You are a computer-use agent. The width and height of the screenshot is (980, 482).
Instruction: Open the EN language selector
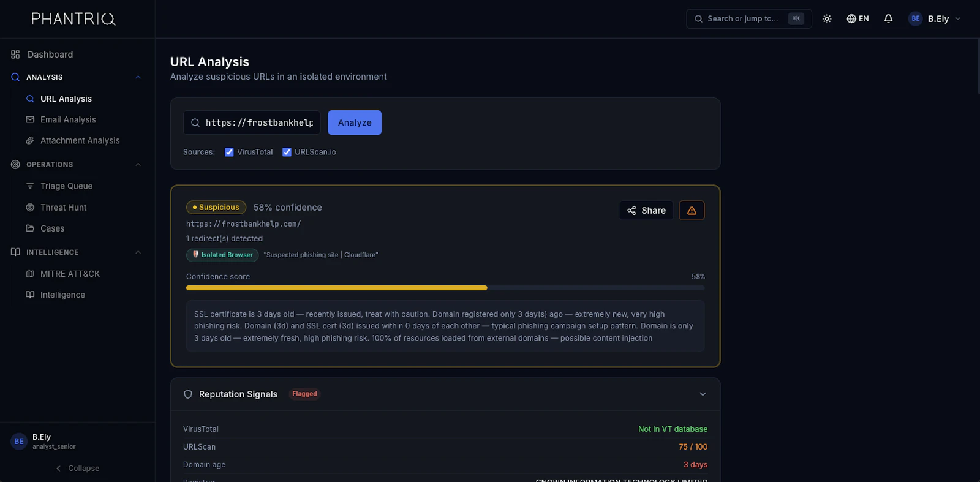coord(858,18)
